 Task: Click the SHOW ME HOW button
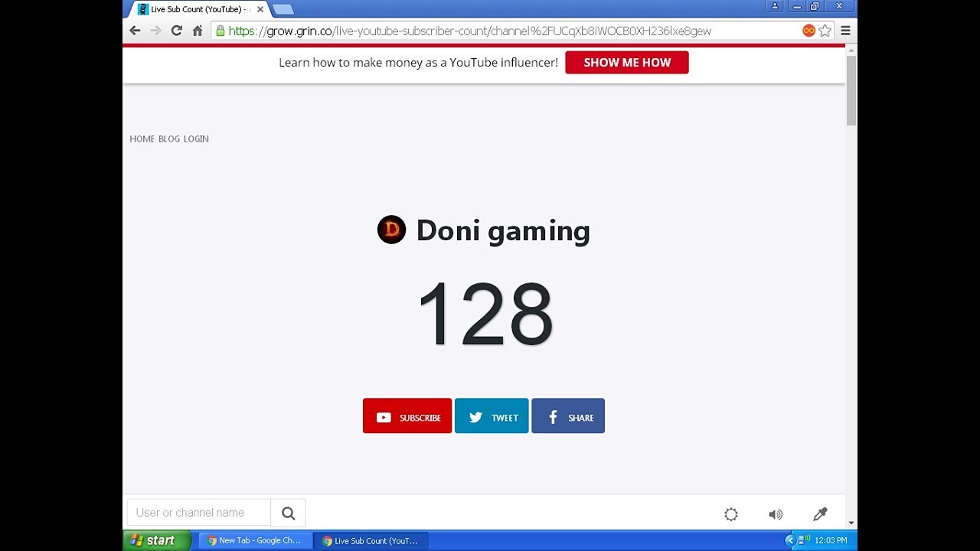pyautogui.click(x=627, y=63)
